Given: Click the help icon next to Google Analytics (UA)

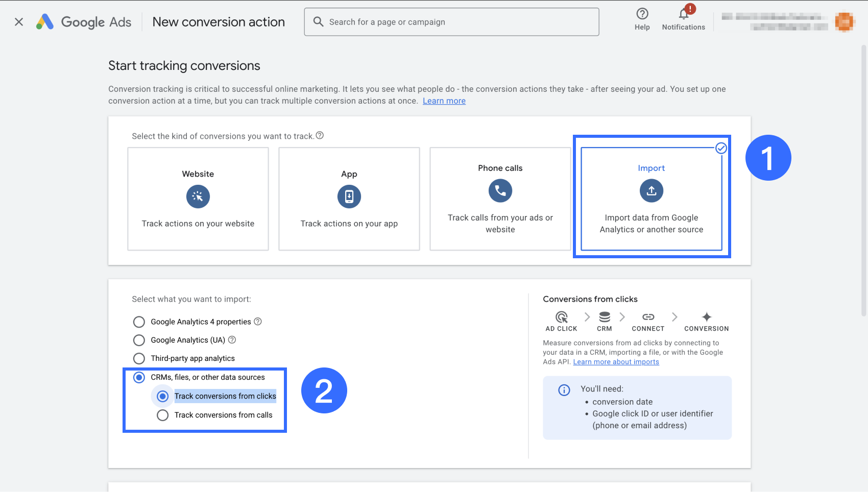Looking at the screenshot, I should click(232, 340).
